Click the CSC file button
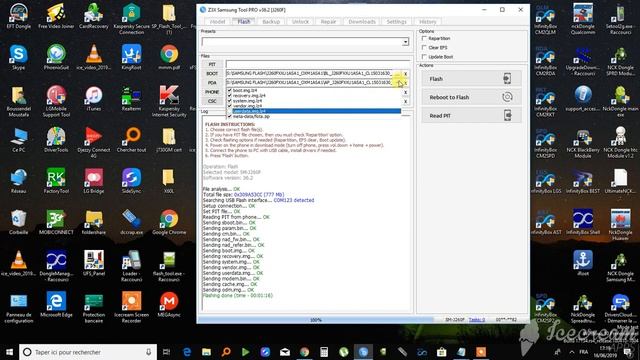 pyautogui.click(x=212, y=101)
